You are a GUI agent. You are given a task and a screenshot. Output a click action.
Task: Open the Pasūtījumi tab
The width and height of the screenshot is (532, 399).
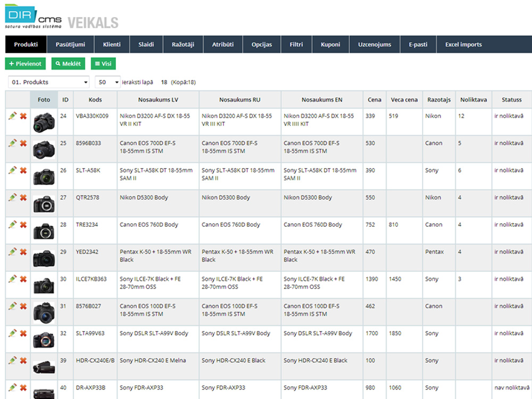pyautogui.click(x=70, y=45)
